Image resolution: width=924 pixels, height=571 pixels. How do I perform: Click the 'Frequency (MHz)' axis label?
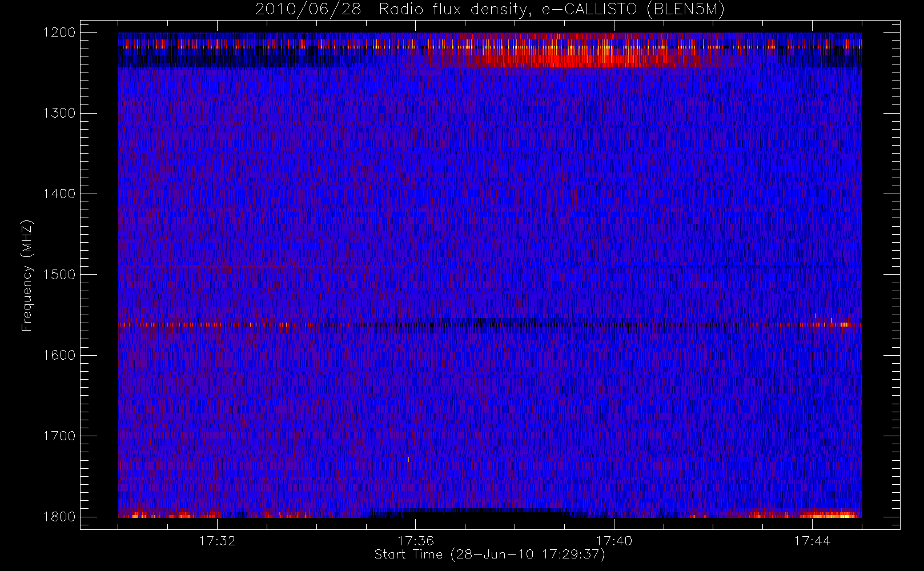(27, 275)
